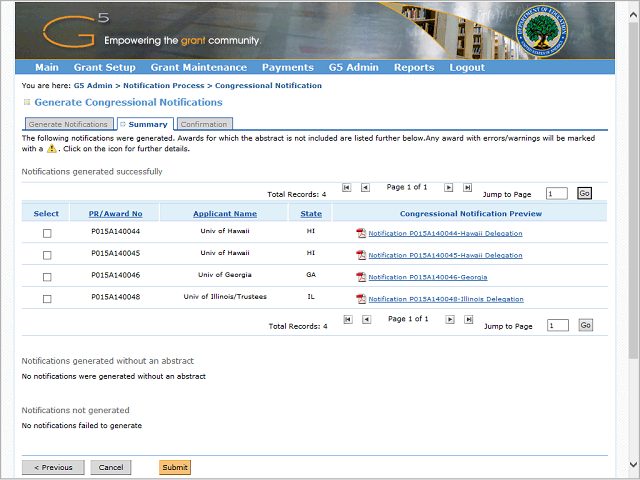Open PDF icon for Illinois Delegation notification
The image size is (640, 480).
(361, 299)
